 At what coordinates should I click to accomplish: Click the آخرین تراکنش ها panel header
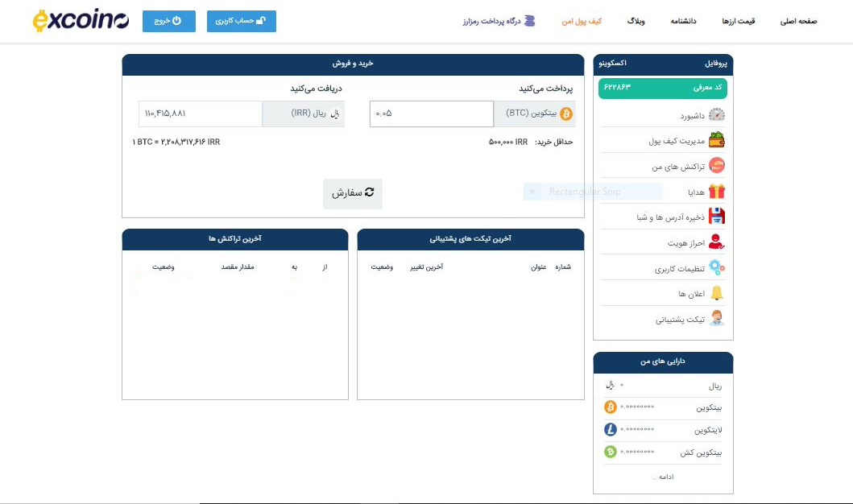(x=235, y=238)
